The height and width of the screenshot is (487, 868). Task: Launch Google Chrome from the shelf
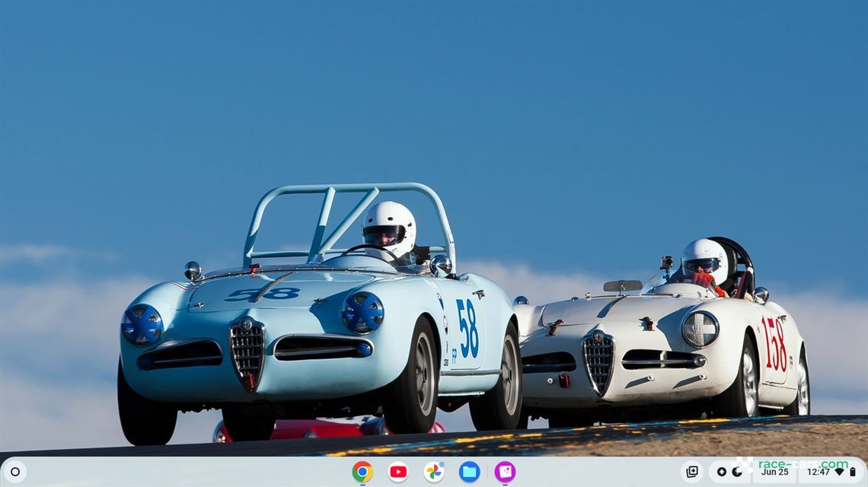362,472
